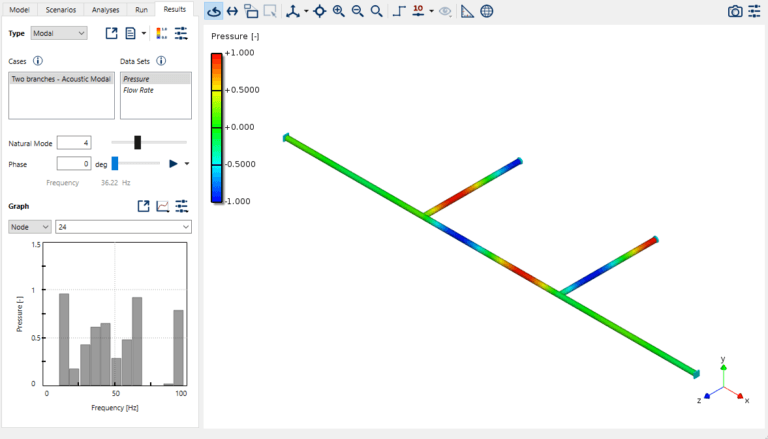Select the Pressure data set
The height and width of the screenshot is (439, 768).
pyautogui.click(x=156, y=79)
